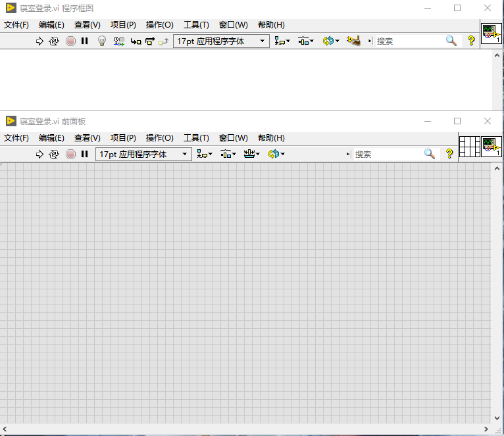Toggle Highlight Execution light bulb
Image resolution: width=504 pixels, height=436 pixels.
point(102,41)
